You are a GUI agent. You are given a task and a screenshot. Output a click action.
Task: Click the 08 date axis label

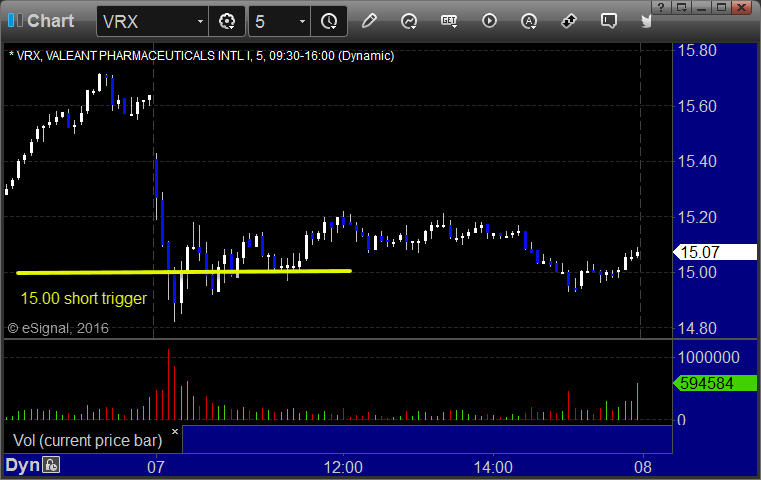(x=643, y=467)
